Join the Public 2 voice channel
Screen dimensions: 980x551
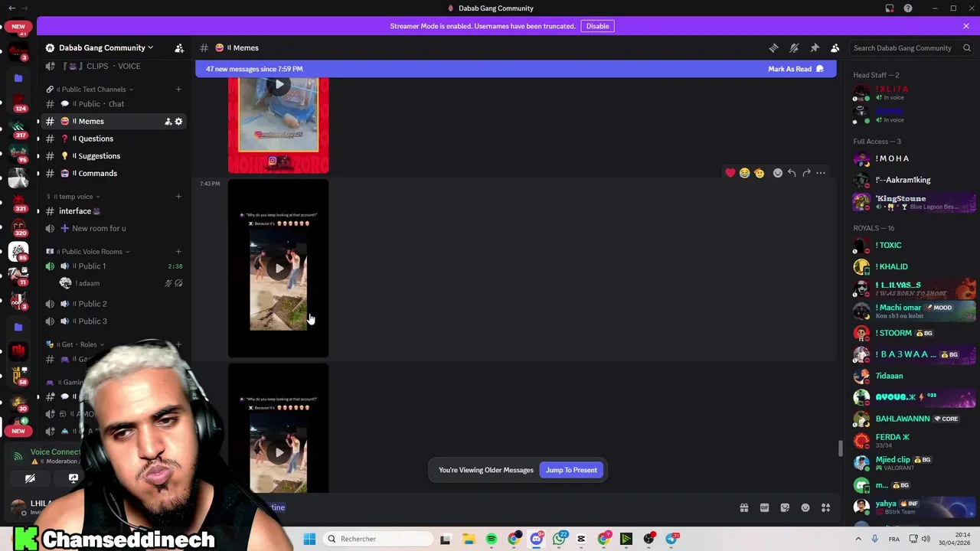pyautogui.click(x=115, y=304)
